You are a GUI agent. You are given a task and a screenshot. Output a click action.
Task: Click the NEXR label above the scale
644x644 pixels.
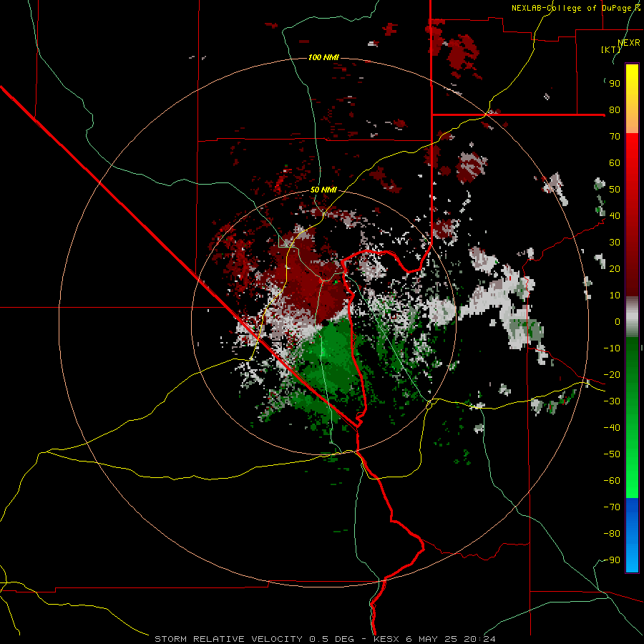click(629, 43)
